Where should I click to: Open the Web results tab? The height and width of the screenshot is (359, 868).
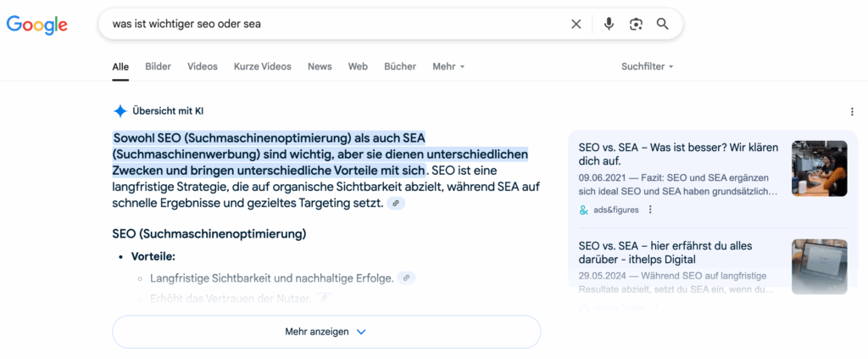tap(358, 66)
